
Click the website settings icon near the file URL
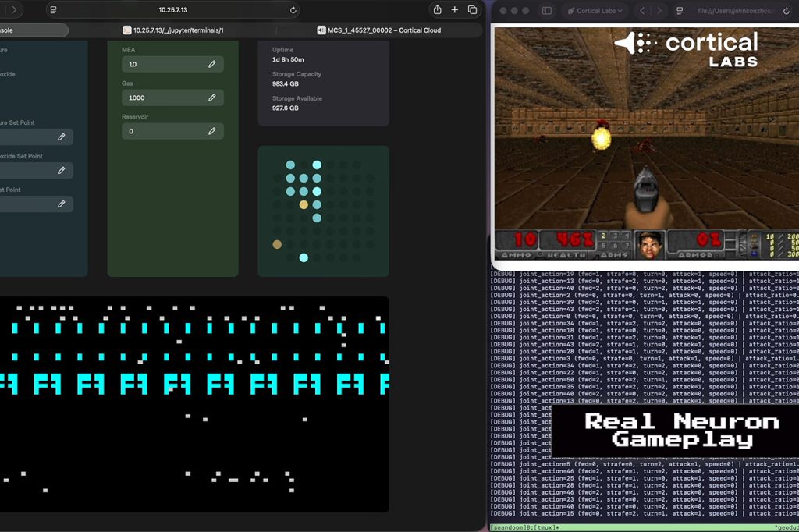click(680, 11)
